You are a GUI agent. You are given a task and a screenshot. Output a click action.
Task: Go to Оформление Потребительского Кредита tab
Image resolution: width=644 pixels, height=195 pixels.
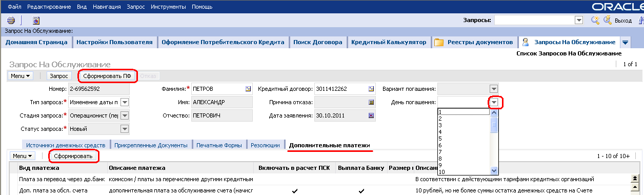223,42
